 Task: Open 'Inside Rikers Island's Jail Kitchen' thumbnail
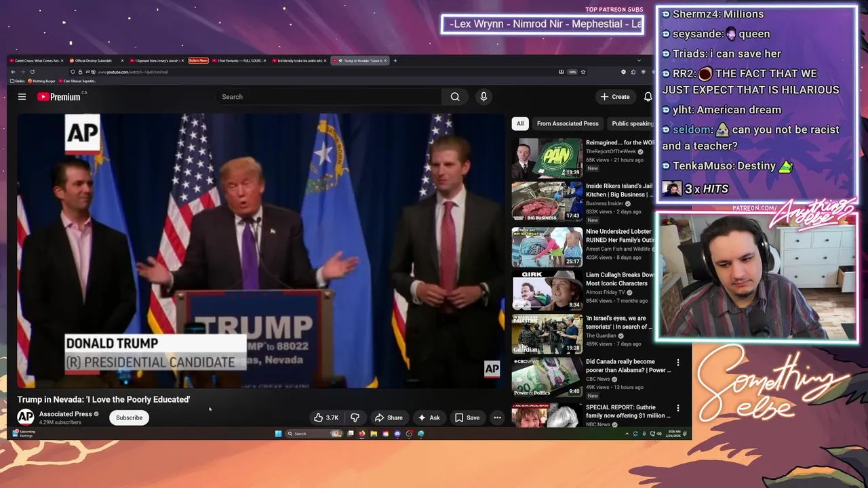[547, 202]
